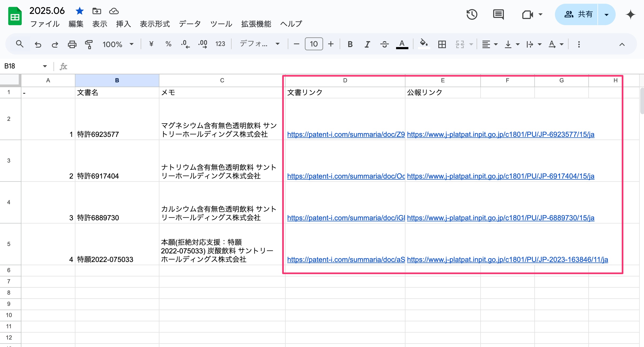
Task: Open text wrapping dropdown
Action: point(534,44)
